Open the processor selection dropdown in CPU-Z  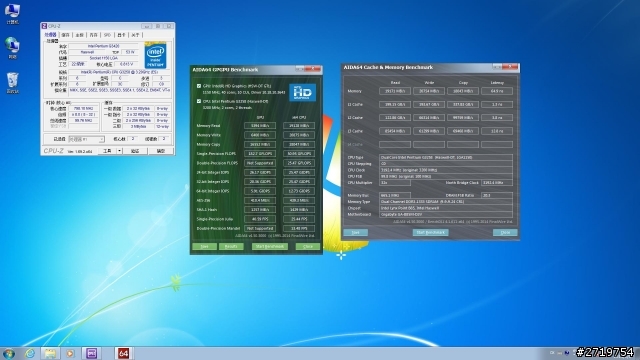[86, 140]
